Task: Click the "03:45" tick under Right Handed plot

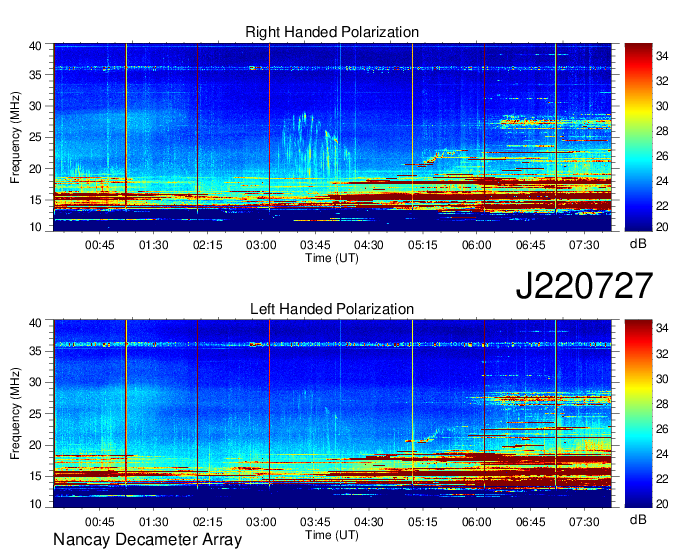Action: (x=315, y=245)
